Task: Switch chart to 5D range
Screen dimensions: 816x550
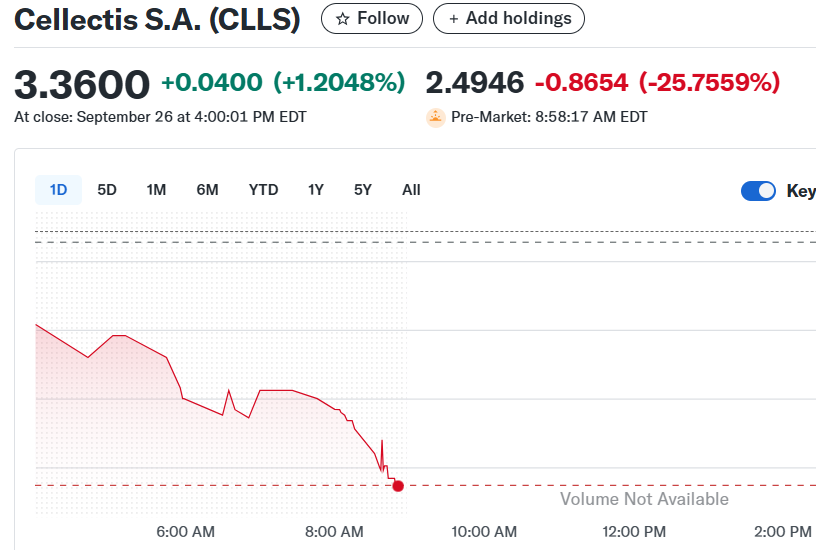Action: pyautogui.click(x=107, y=190)
